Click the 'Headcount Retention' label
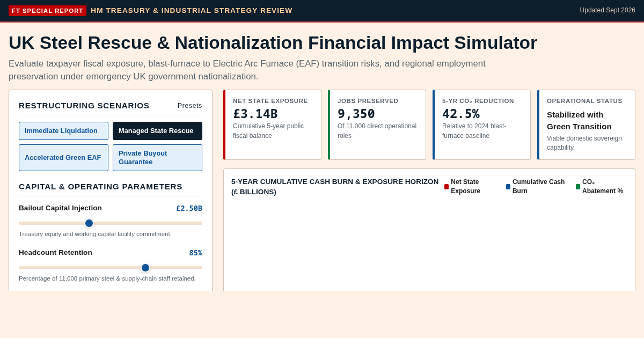Image resolution: width=644 pixels, height=338 pixels. coord(55,253)
